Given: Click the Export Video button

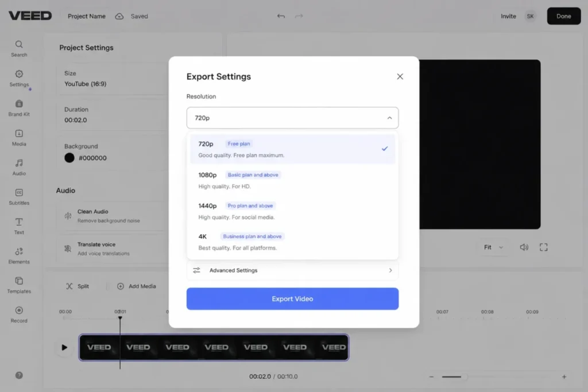Looking at the screenshot, I should pos(292,298).
